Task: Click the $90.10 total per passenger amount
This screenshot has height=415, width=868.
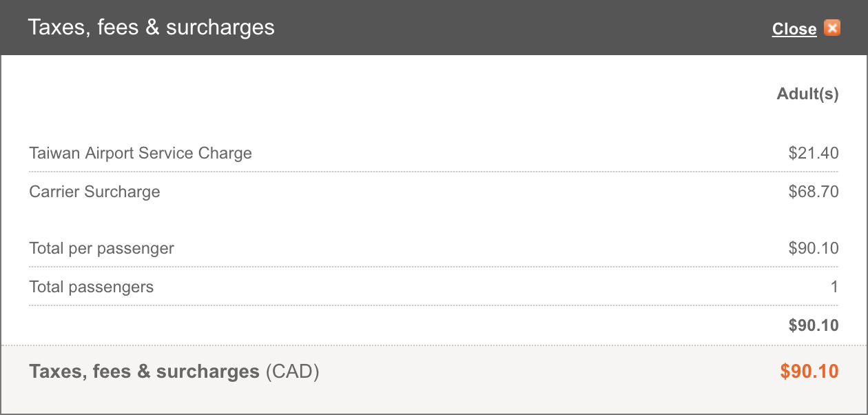Action: (x=814, y=248)
